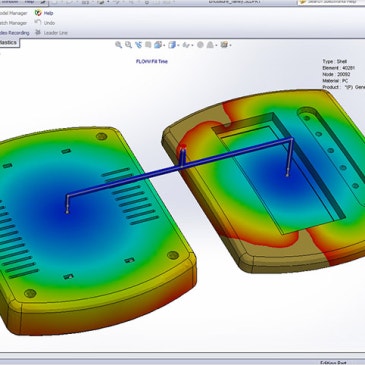Click the Previous View icon
Image resolution: width=365 pixels, height=365 pixels.
pyautogui.click(x=138, y=45)
